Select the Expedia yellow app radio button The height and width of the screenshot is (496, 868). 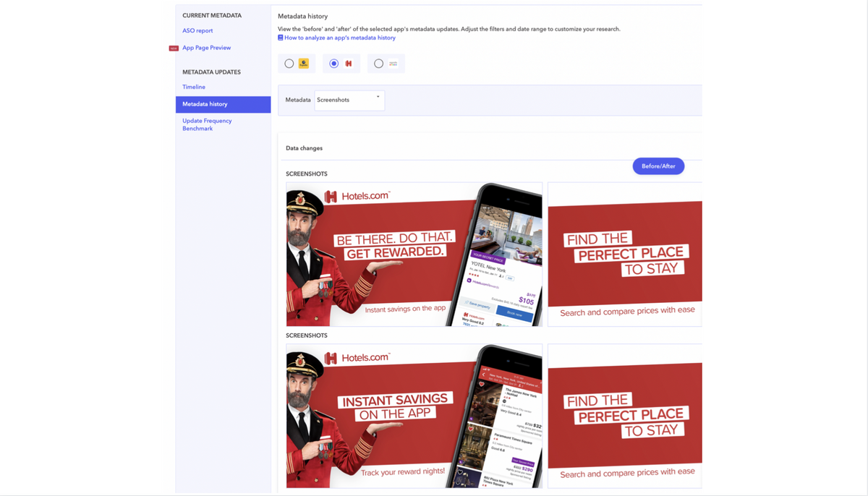pos(289,64)
